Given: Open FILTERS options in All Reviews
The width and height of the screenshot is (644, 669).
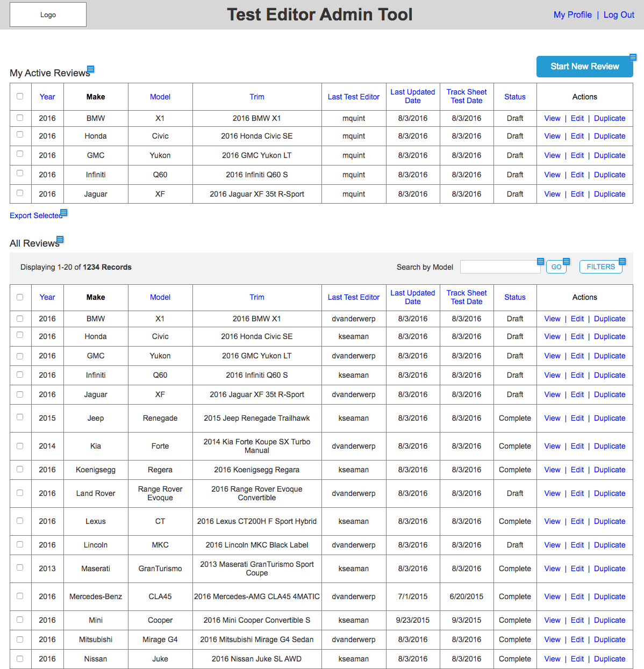Looking at the screenshot, I should 600,267.
